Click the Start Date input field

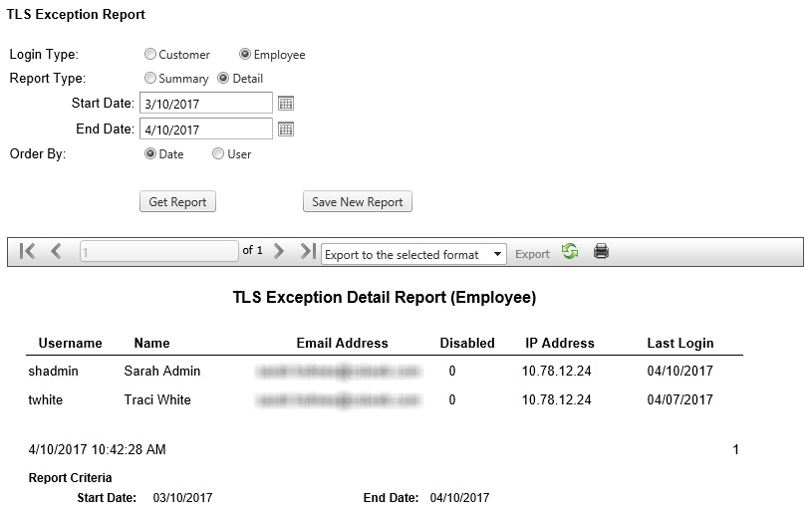205,103
